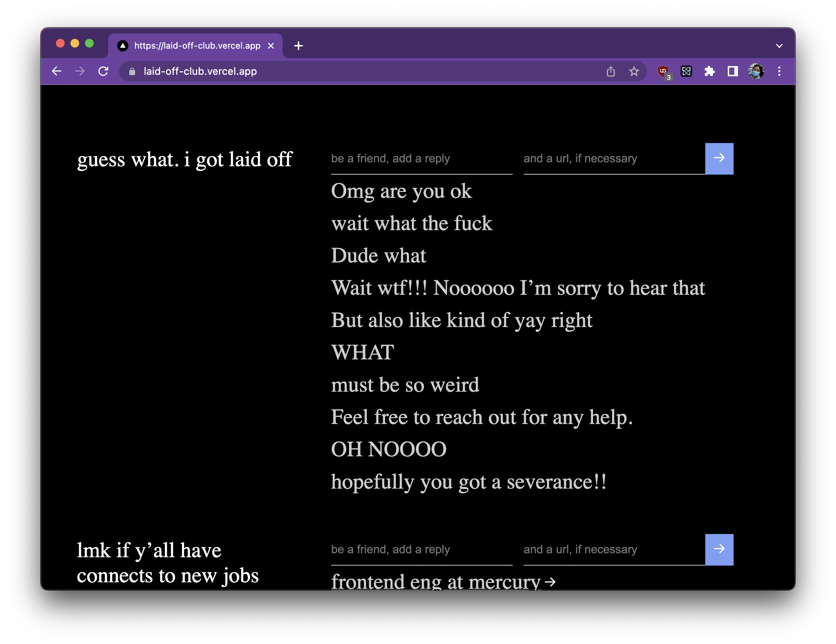Open Chrome three-dot menu

tap(779, 71)
